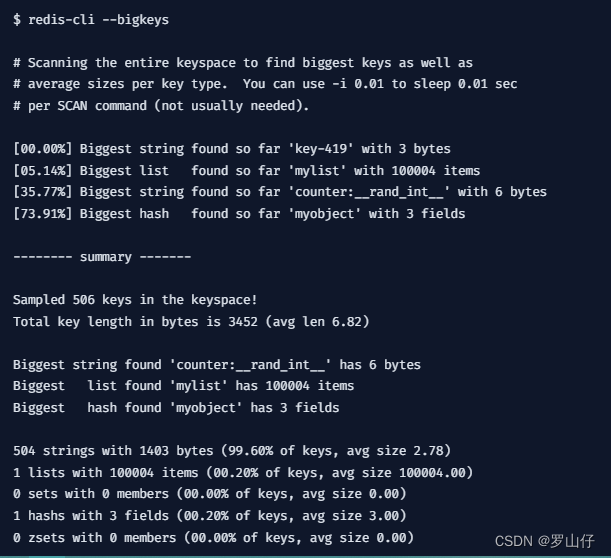The height and width of the screenshot is (558, 611).
Task: Click 'mylist' in the scanning progress line
Action: pyautogui.click(x=317, y=171)
